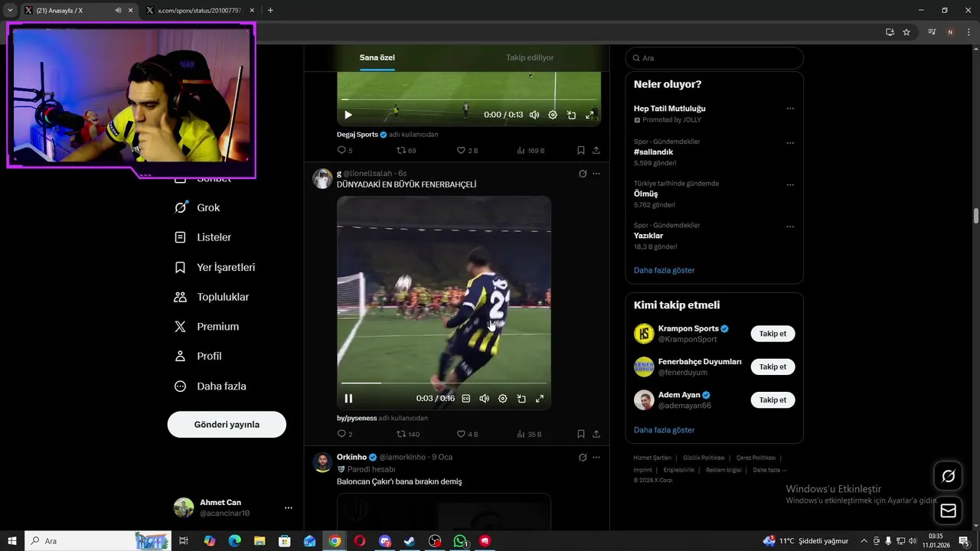View analytics showing 169 B views
Image resolution: width=980 pixels, height=551 pixels.
coord(531,150)
